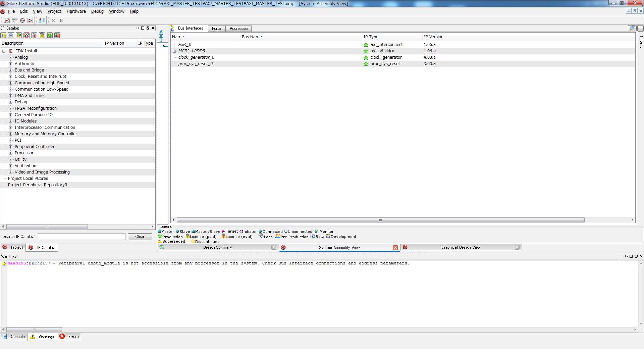Expand the Processor category
The height and width of the screenshot is (349, 644).
tap(10, 153)
